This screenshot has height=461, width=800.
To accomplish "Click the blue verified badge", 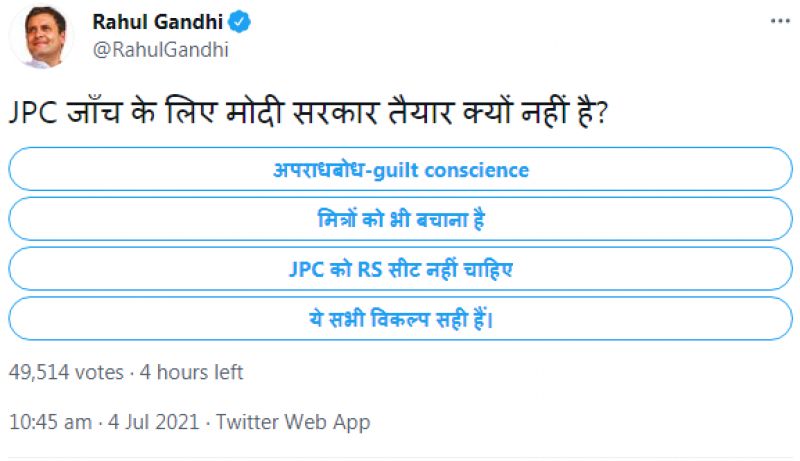I will click(240, 23).
